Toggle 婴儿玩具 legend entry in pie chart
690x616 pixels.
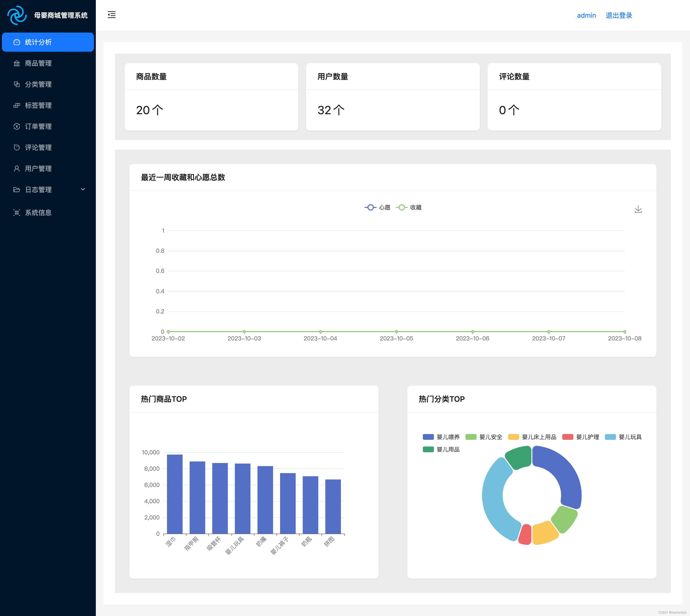[x=623, y=437]
